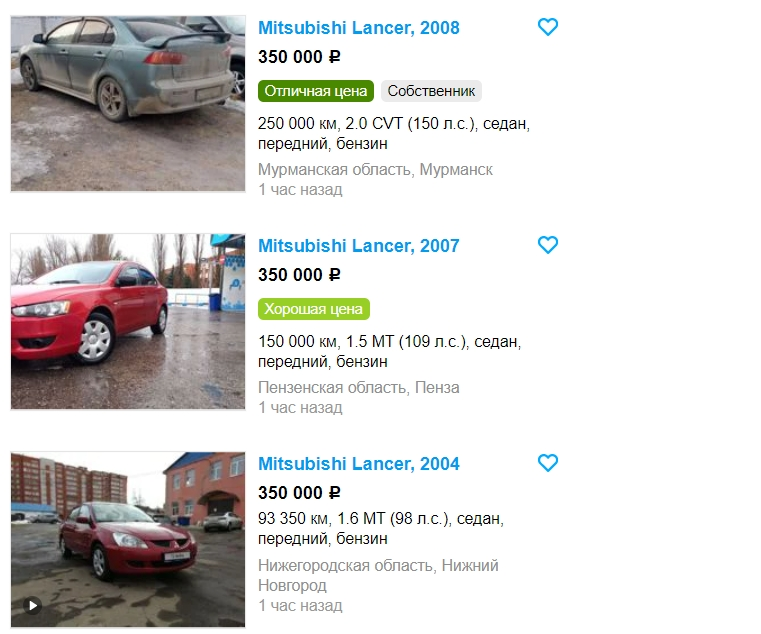Open the Mitsubishi Lancer, 2007 title link

coord(359,246)
